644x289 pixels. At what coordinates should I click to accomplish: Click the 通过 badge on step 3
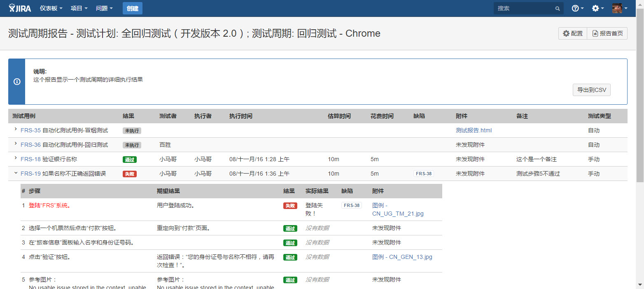[x=290, y=243]
